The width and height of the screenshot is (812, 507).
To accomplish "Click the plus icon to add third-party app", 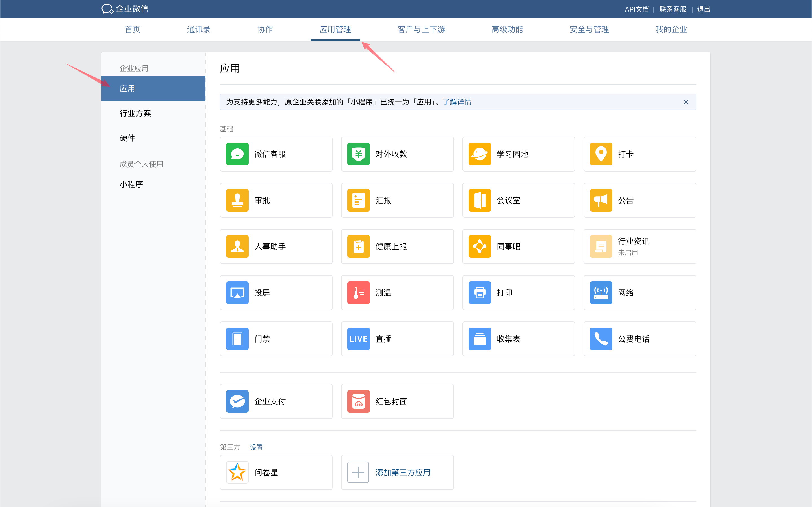I will [358, 472].
